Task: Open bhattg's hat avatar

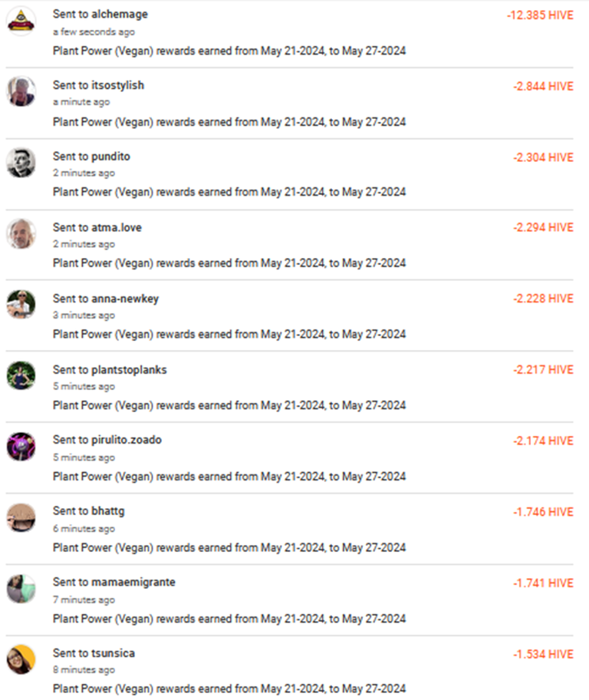Action: 21,517
